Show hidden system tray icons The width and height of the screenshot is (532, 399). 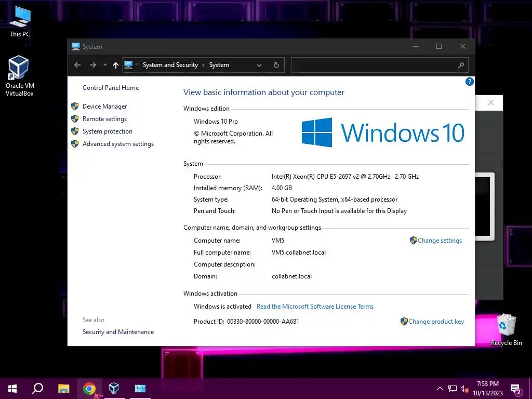tap(440, 389)
